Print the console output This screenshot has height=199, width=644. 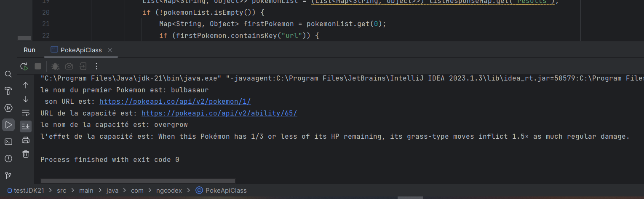26,140
